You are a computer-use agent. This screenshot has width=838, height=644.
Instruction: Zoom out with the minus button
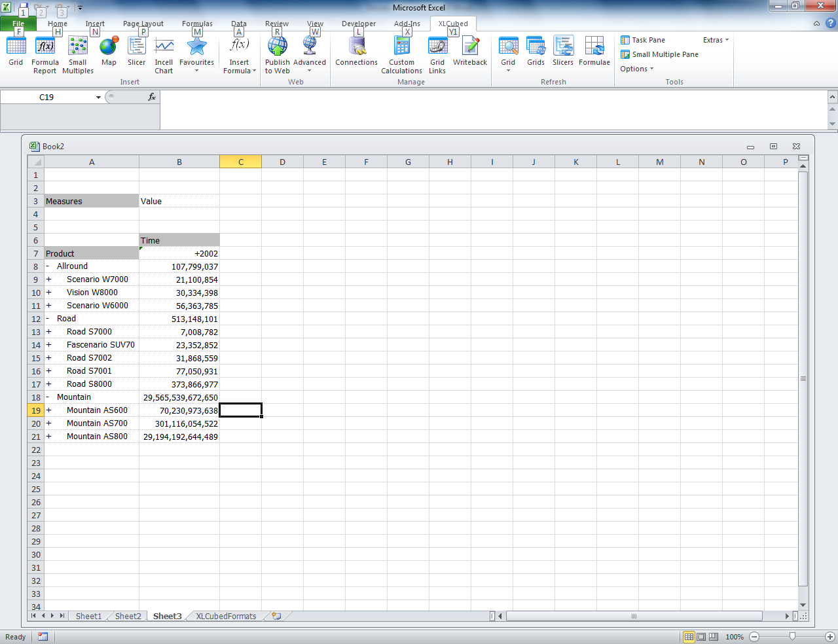754,637
